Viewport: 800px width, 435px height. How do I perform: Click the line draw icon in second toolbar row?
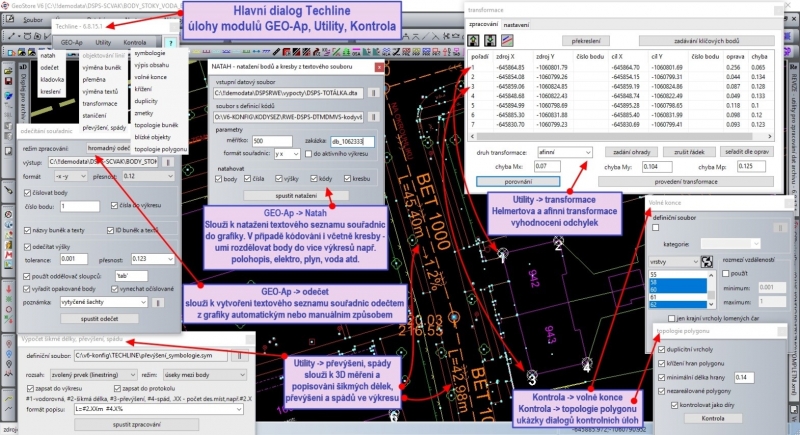11,36
